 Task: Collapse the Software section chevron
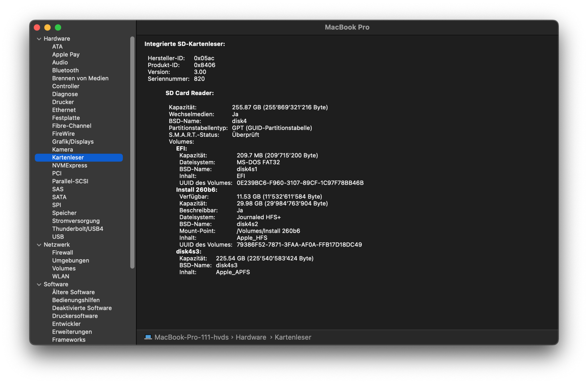(39, 285)
